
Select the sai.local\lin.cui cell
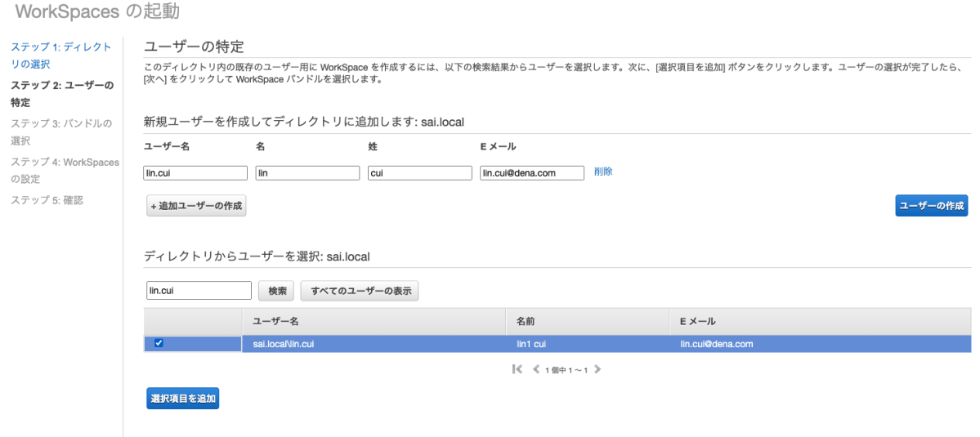(374, 344)
